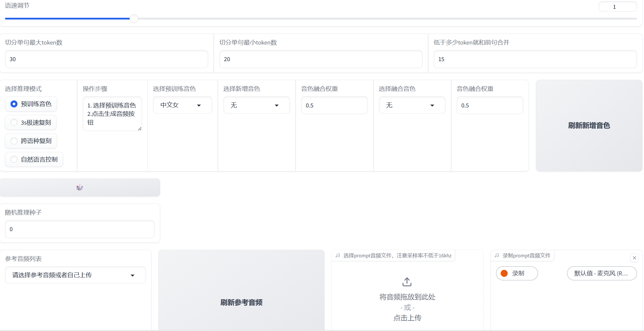Click the music note icon beside 录制prompt音频文件

point(497,256)
